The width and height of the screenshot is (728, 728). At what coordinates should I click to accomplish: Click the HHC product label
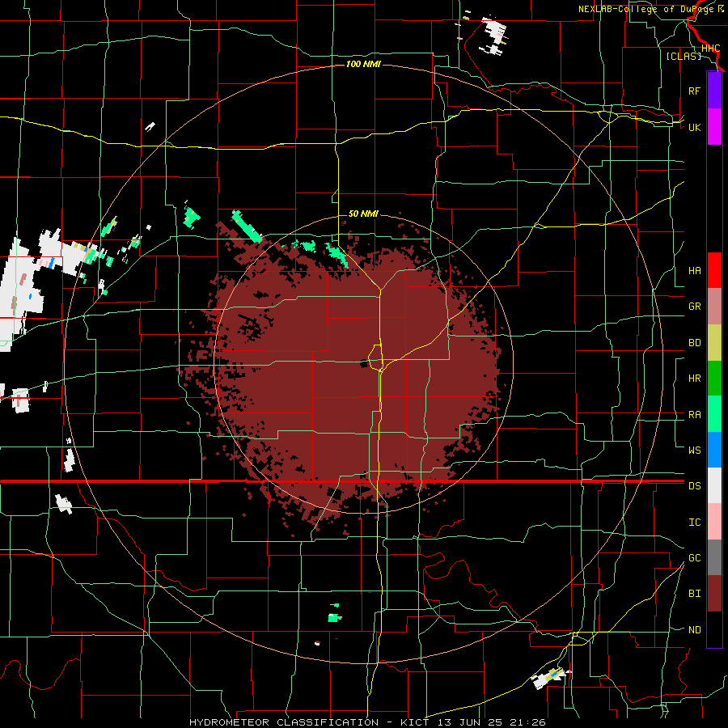(x=711, y=49)
